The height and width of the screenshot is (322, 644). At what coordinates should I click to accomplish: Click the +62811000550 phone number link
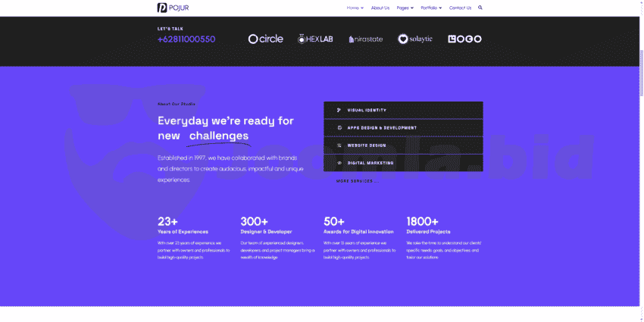(186, 39)
